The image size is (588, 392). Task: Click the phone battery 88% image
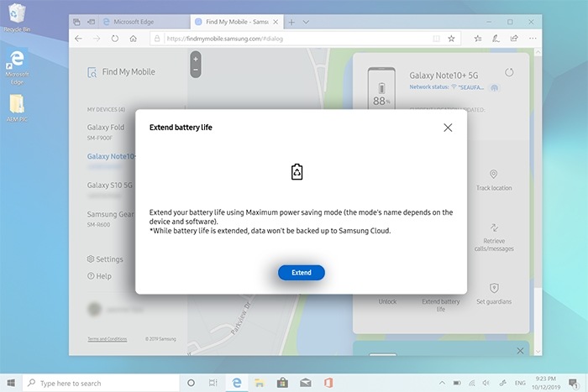pyautogui.click(x=381, y=88)
